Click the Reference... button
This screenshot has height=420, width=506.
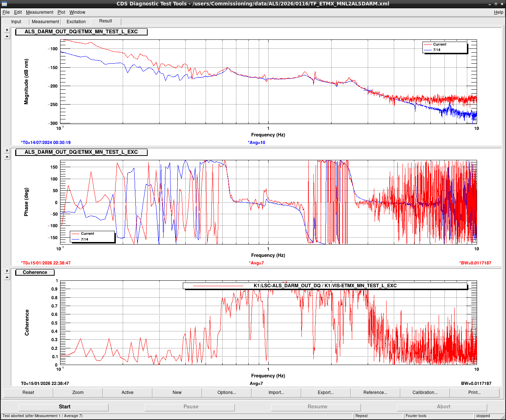375,393
